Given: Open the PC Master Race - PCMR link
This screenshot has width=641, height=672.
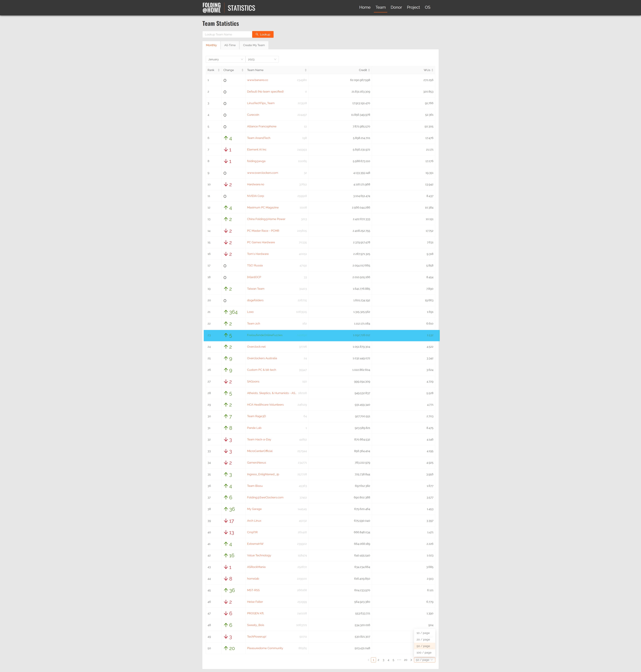Looking at the screenshot, I should 263,231.
